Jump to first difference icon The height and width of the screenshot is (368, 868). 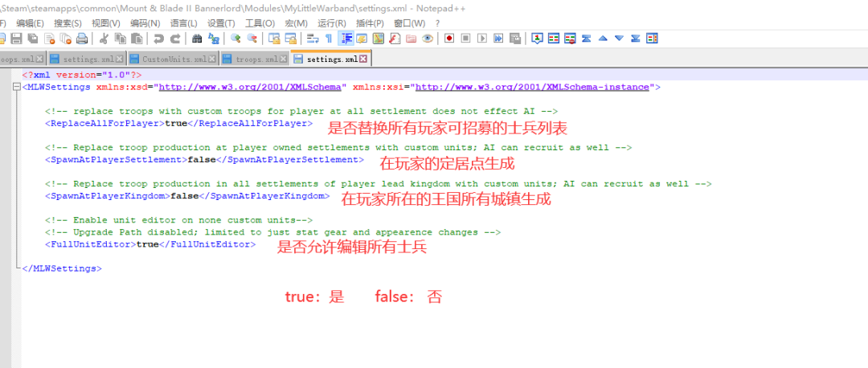(x=586, y=39)
